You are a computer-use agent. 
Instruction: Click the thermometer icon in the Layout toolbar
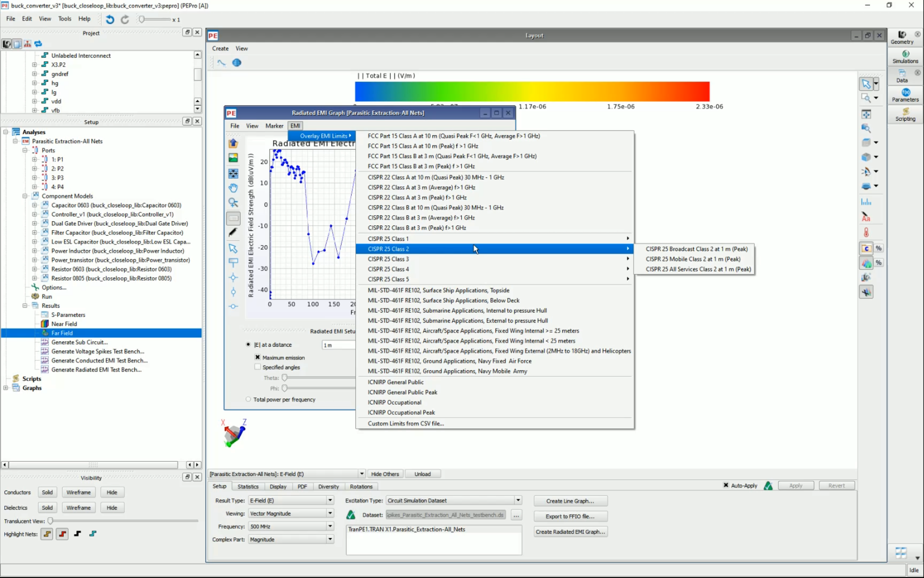(866, 232)
